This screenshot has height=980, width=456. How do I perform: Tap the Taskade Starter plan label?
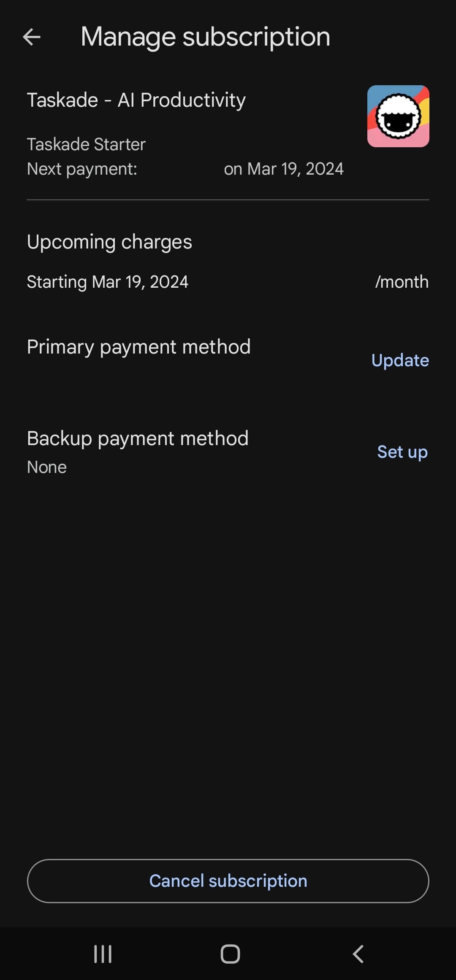[x=86, y=144]
